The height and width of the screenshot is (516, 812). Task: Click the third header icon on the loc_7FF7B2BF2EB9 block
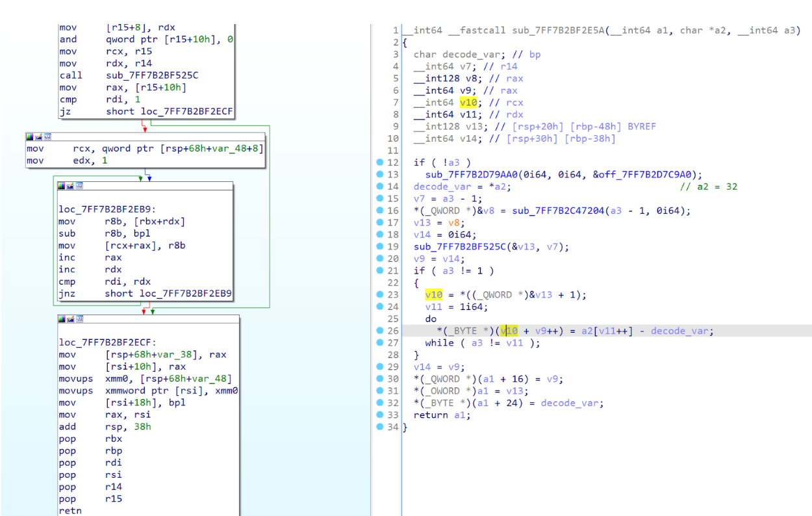tap(79, 186)
